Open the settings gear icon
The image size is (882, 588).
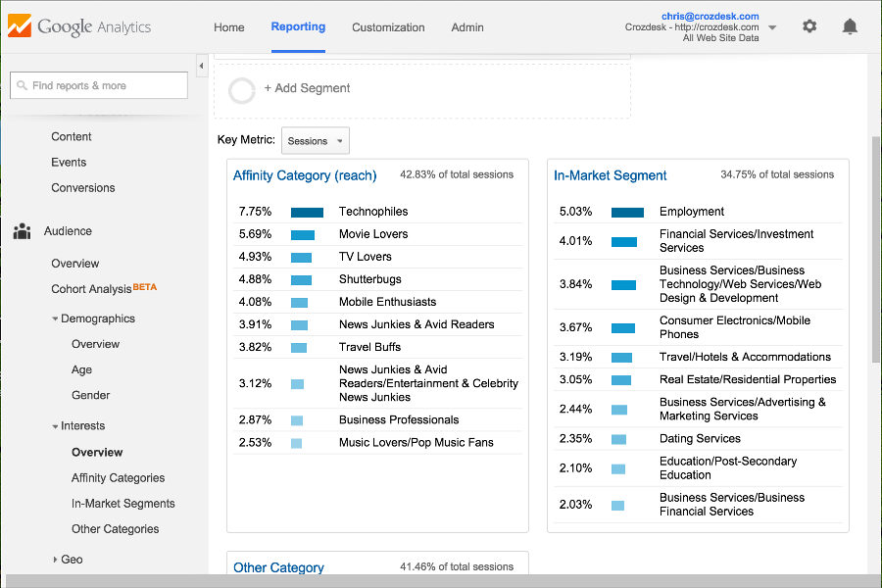(809, 26)
